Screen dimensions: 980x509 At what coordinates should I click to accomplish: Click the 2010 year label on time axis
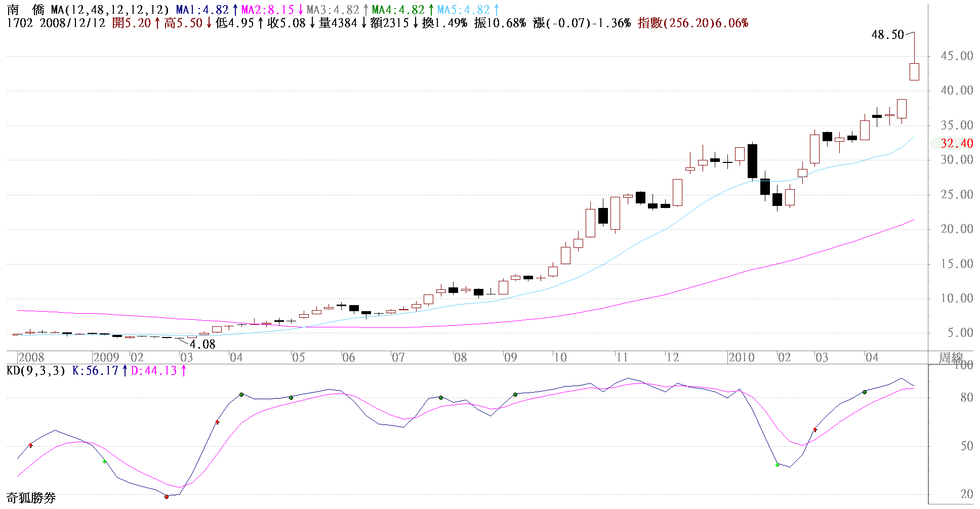click(742, 358)
